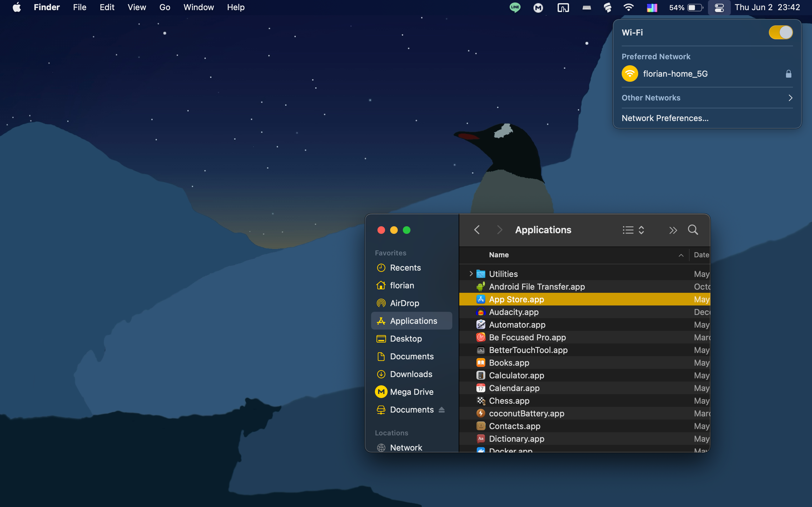Show more toolbar items chevron
The image size is (812, 507).
coord(673,230)
